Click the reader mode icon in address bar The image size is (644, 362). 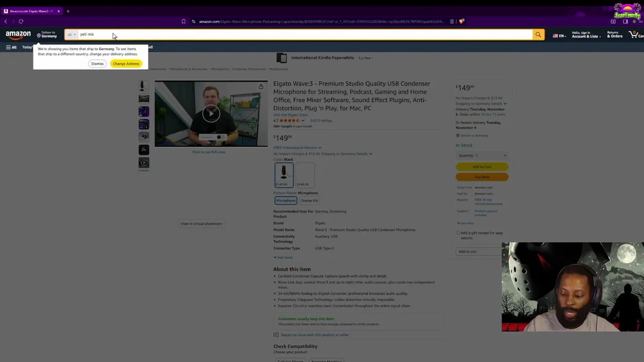point(452,22)
